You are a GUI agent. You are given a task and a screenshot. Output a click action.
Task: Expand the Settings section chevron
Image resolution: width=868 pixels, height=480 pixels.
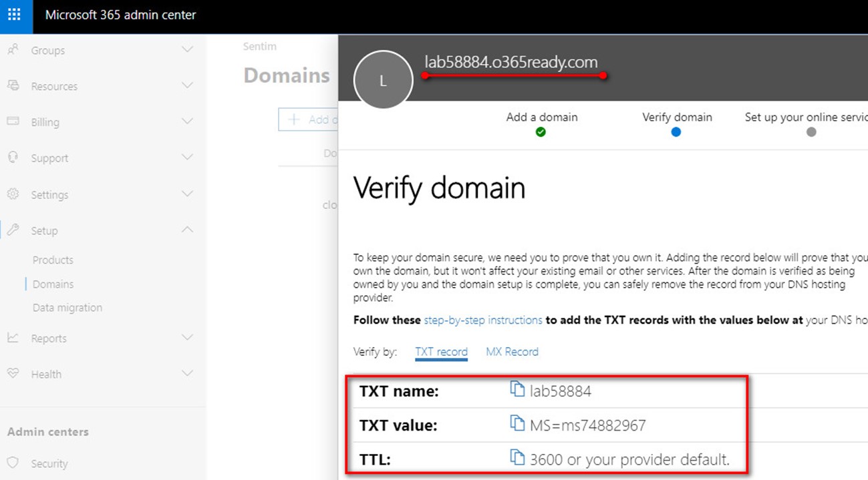(188, 194)
